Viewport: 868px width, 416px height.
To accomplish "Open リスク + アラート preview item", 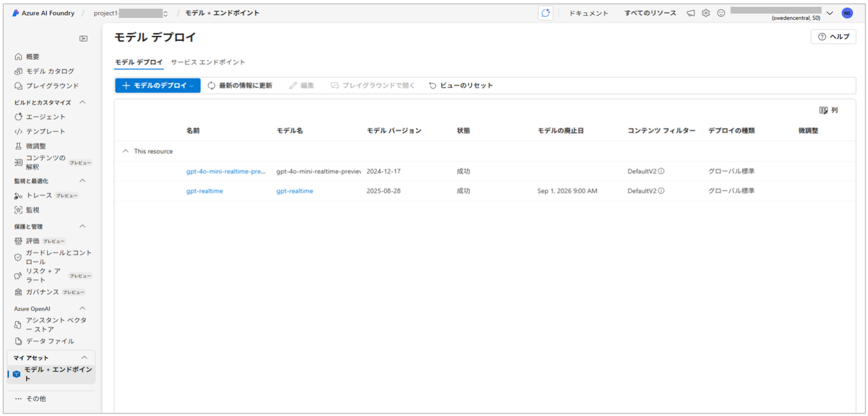I will (53, 275).
